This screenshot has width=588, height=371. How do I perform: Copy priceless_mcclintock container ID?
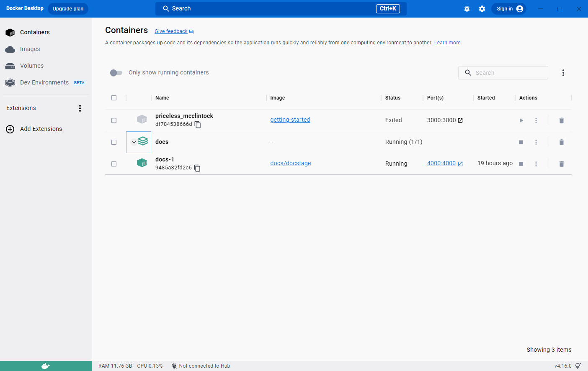[x=198, y=125]
